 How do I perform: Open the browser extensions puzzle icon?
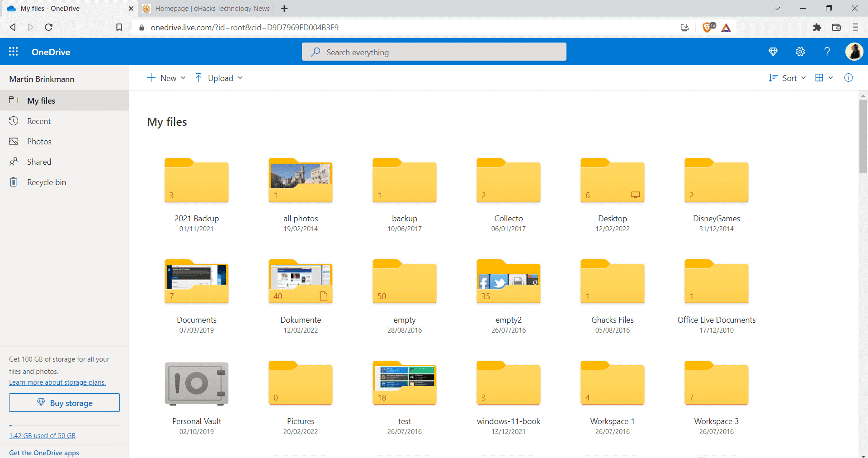click(816, 27)
